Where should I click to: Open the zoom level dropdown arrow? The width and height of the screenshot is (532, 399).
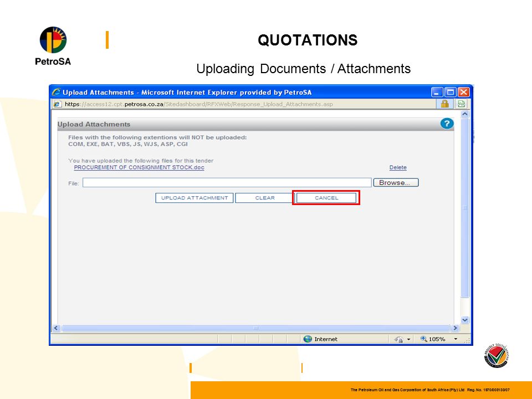click(456, 339)
